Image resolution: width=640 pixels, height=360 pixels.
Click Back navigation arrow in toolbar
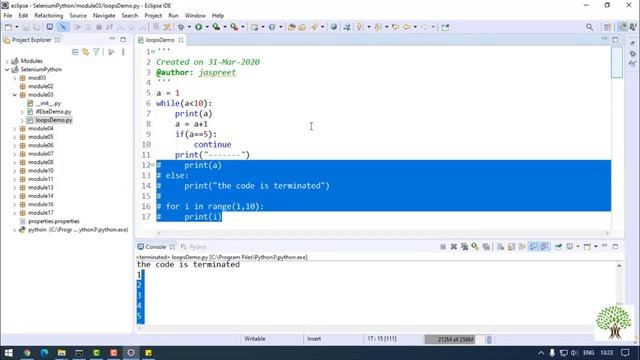point(407,27)
